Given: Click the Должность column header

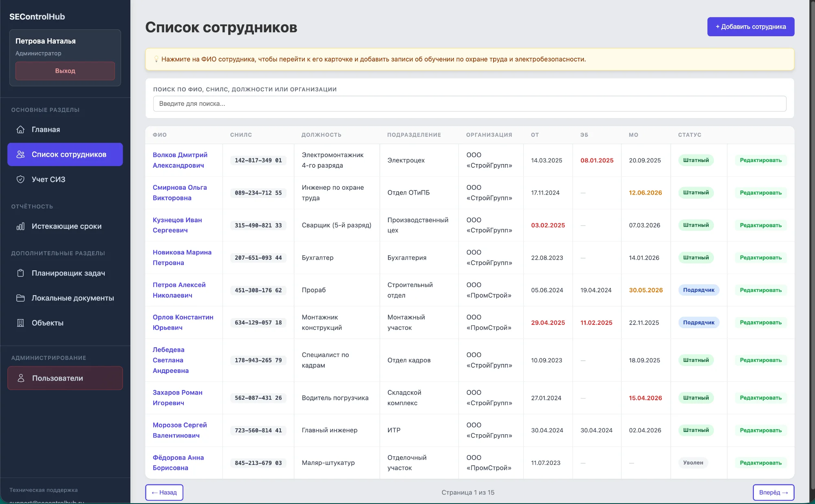Looking at the screenshot, I should coord(322,135).
